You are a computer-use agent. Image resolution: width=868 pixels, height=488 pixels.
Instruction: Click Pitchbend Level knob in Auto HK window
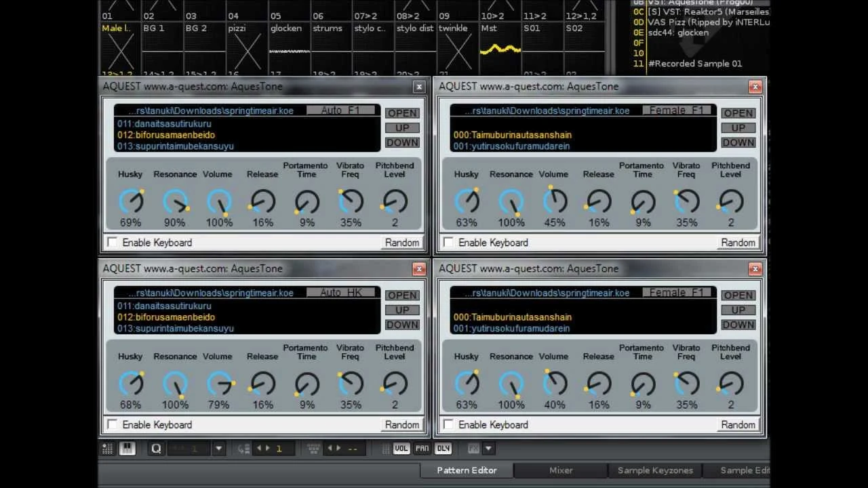click(x=395, y=384)
